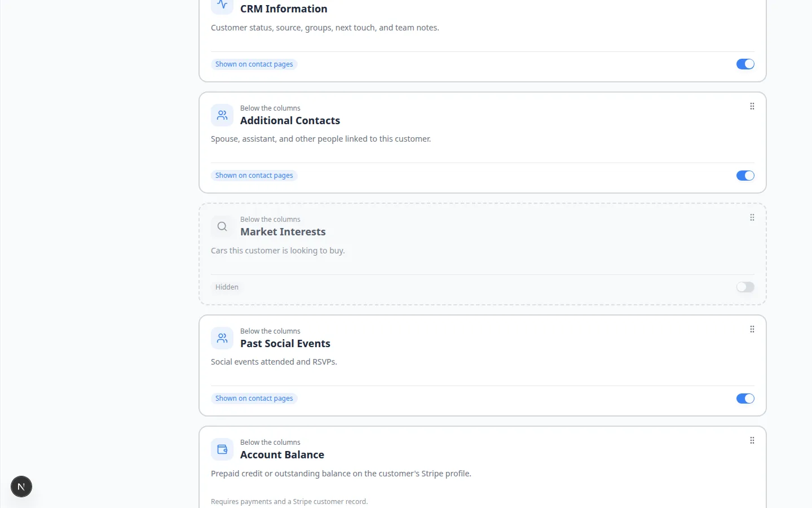
Task: Click 'Below the columns' label above Past Social Events
Action: point(270,331)
